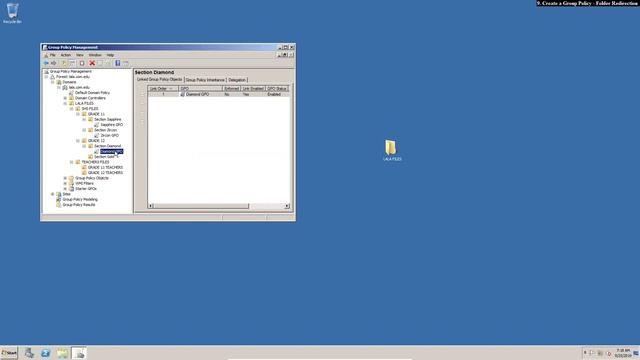Click the Start button on taskbar
The height and width of the screenshot is (360, 640).
point(9,353)
